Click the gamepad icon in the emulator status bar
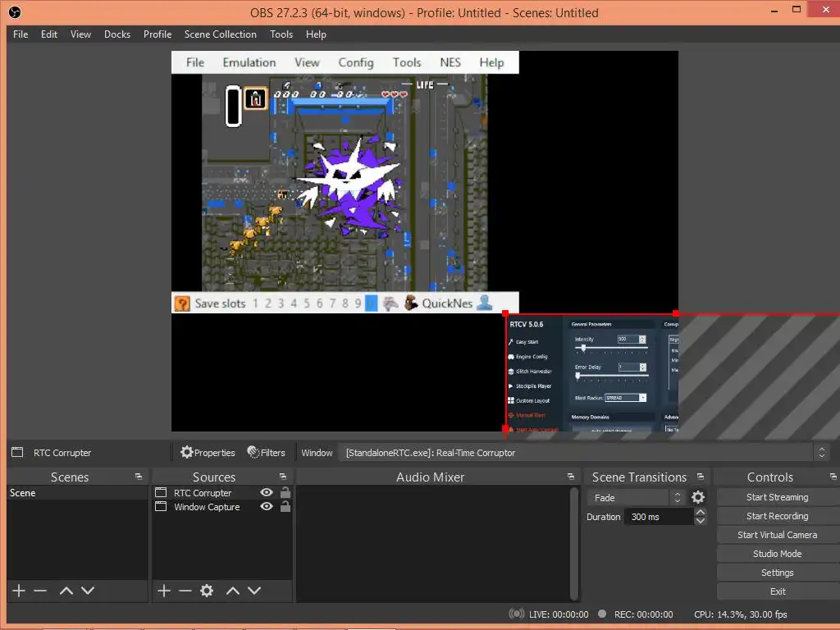 (x=390, y=304)
